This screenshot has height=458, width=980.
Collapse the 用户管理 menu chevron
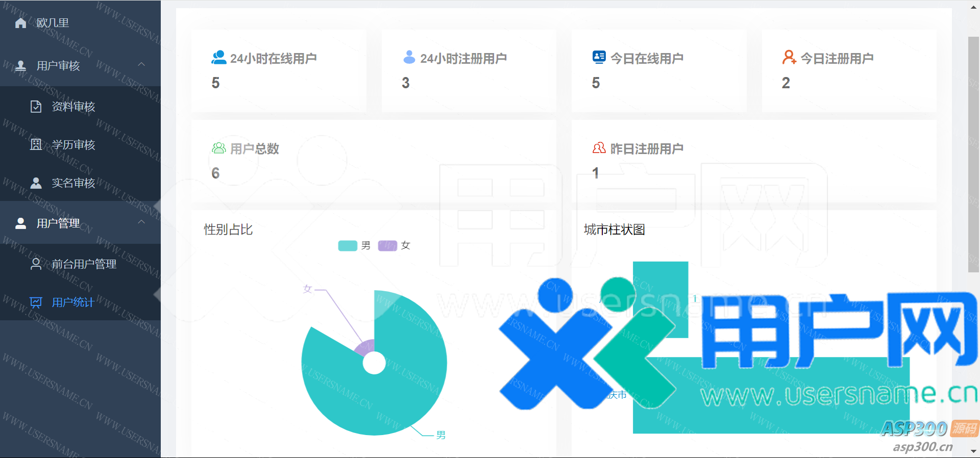(141, 222)
